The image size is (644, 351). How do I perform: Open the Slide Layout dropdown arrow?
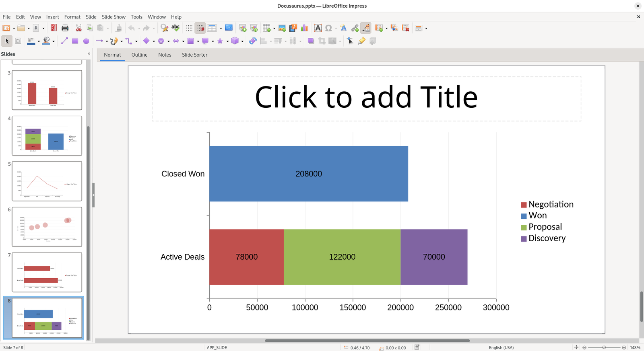click(x=426, y=28)
